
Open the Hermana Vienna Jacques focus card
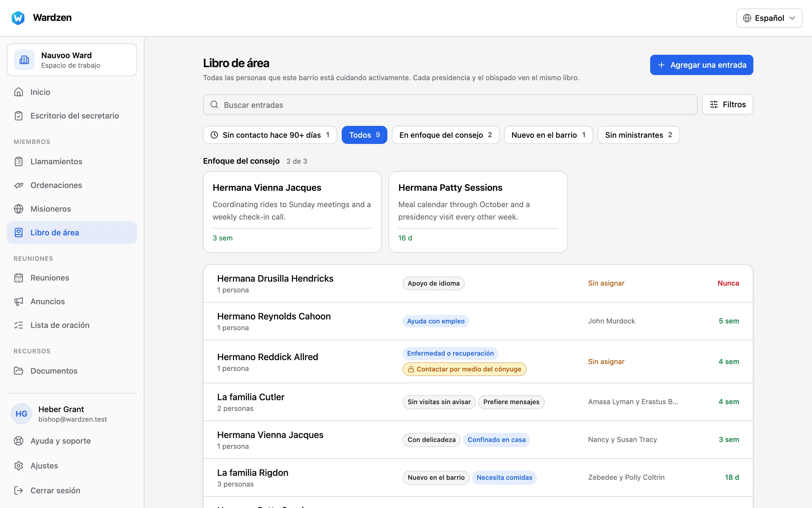click(292, 212)
